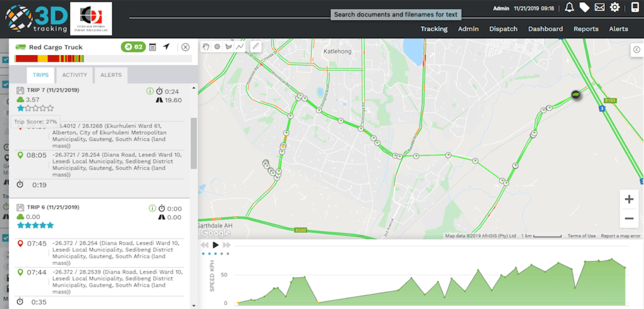Click the green info toggle on Trip 7
This screenshot has width=644, height=309.
(x=150, y=90)
